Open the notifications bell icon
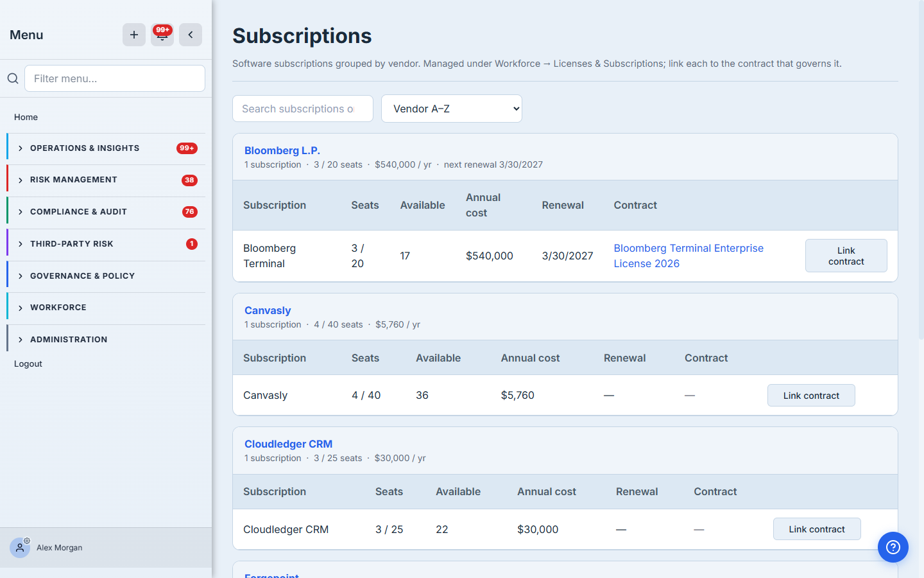Viewport: 924px width, 578px height. coord(162,35)
